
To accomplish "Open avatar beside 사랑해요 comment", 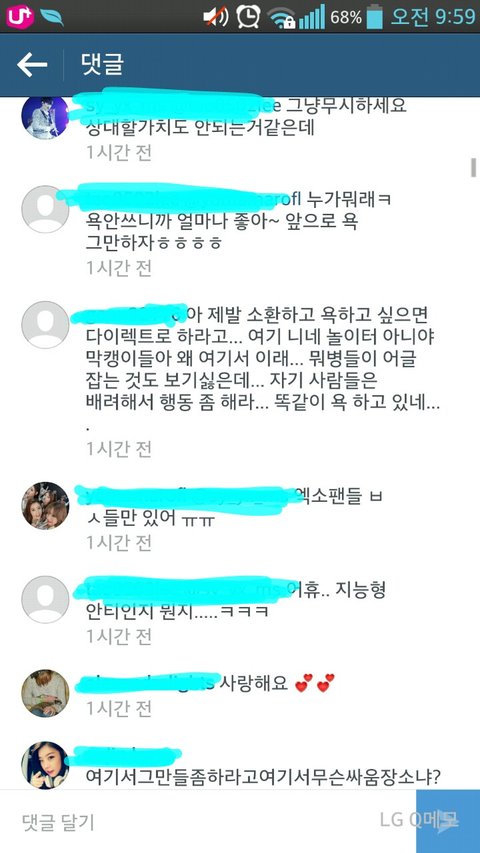I will [x=45, y=693].
